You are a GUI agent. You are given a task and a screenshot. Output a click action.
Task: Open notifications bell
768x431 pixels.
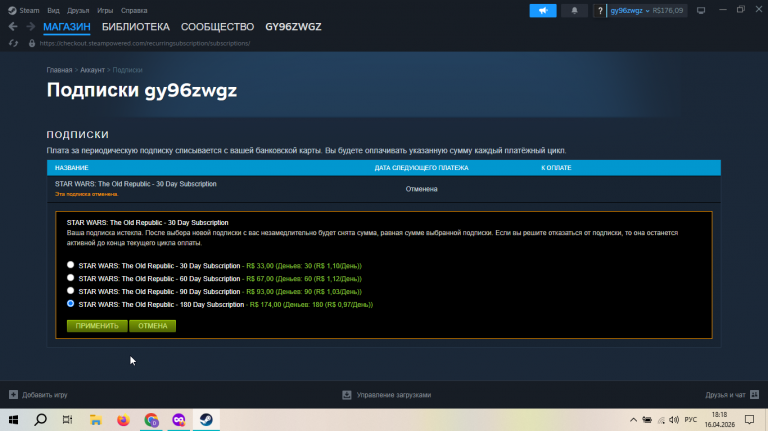coord(574,10)
